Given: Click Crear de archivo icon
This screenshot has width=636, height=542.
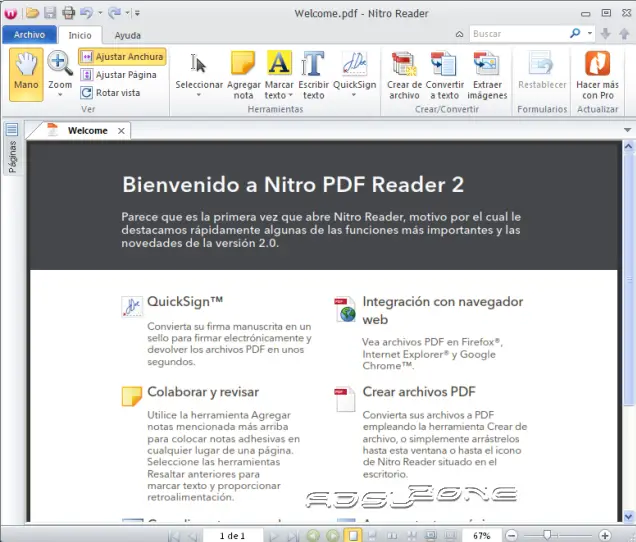Looking at the screenshot, I should (x=404, y=64).
